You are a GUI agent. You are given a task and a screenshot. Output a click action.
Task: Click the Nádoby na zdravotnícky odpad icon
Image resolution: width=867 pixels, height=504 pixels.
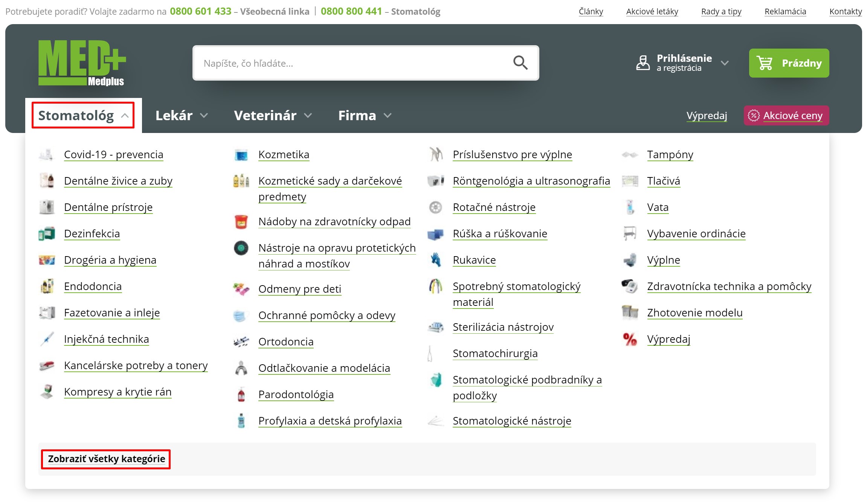point(241,221)
